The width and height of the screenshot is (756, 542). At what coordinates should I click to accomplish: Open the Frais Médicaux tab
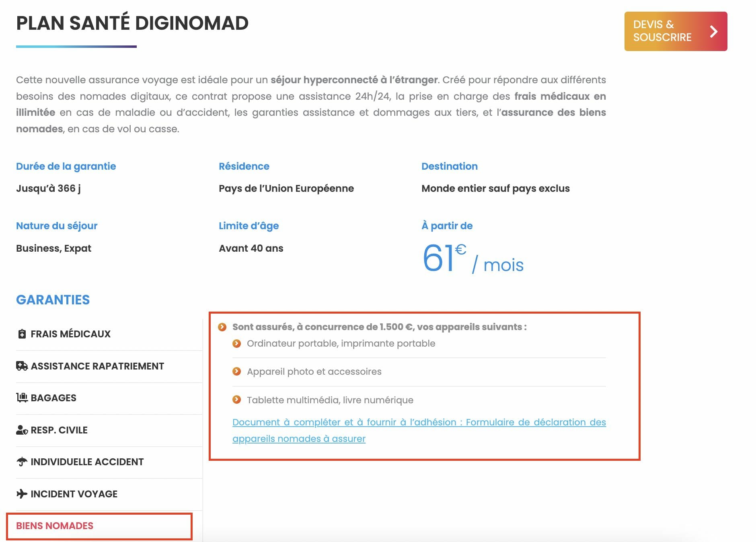[x=109, y=334]
